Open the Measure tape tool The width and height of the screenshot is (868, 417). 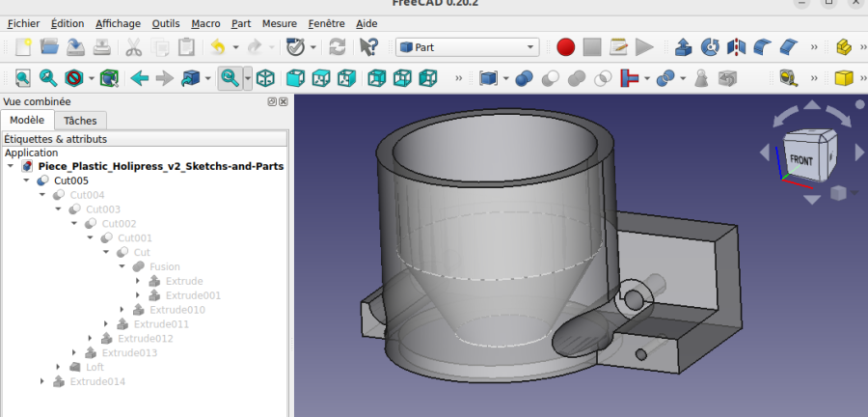click(x=788, y=77)
